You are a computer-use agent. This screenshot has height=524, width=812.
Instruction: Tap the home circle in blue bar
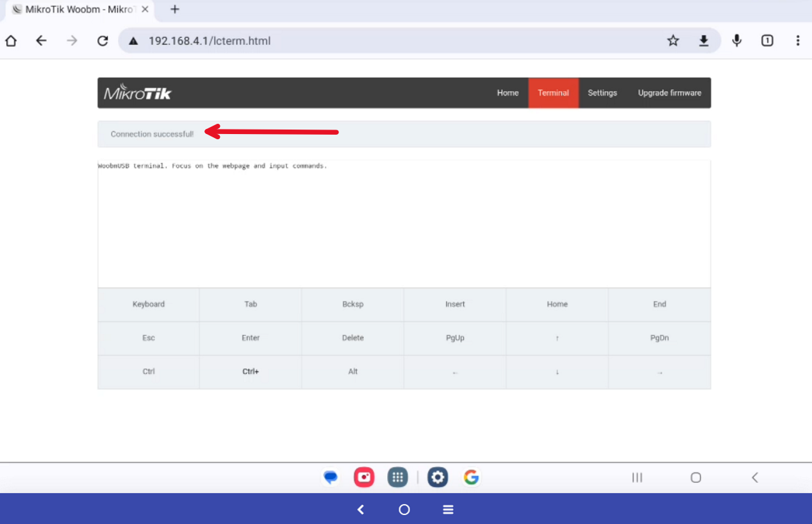(x=404, y=509)
